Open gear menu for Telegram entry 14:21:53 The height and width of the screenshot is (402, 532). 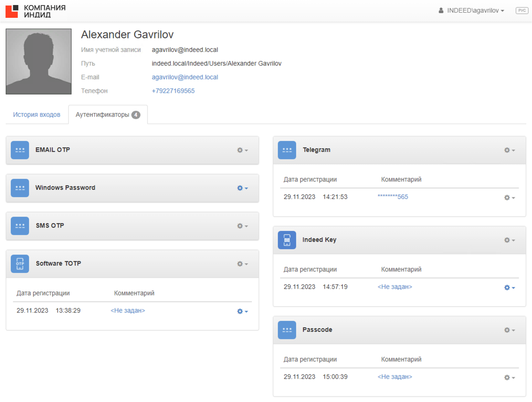pos(510,198)
